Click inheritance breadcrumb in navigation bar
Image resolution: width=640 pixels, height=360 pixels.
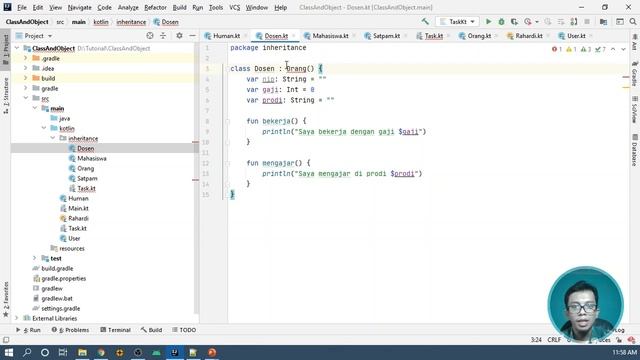[131, 22]
